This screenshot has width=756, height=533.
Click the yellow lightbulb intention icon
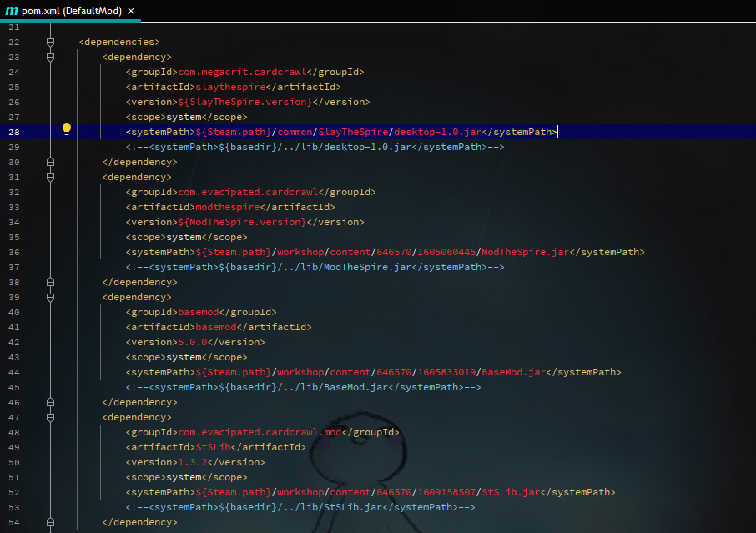pos(67,129)
